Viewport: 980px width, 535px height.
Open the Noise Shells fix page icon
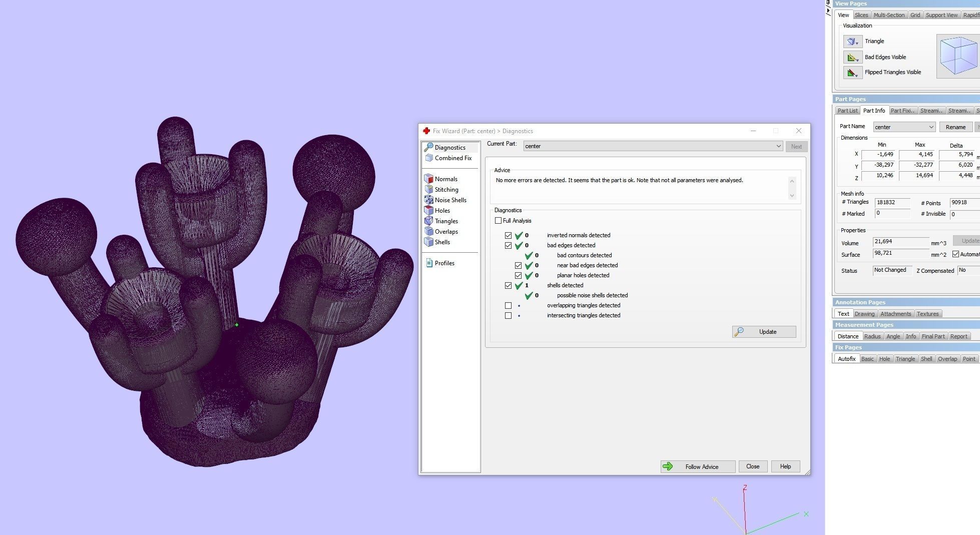point(428,200)
